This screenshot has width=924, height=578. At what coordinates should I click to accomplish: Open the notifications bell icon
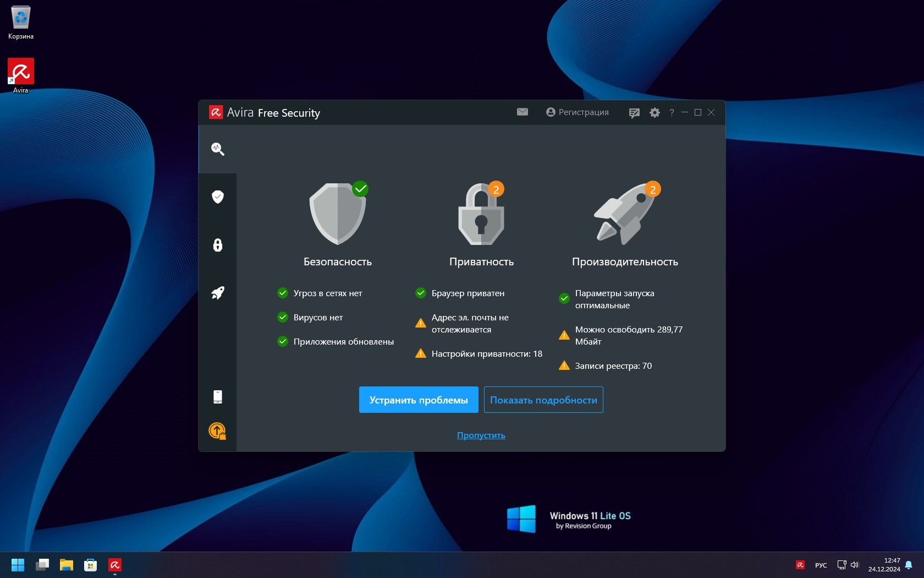(909, 565)
